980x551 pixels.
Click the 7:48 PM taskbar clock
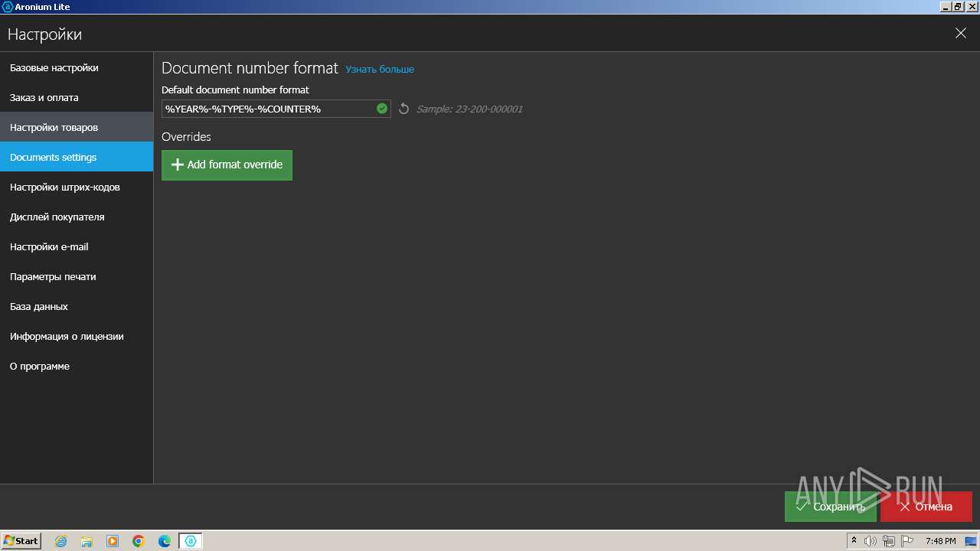point(940,541)
